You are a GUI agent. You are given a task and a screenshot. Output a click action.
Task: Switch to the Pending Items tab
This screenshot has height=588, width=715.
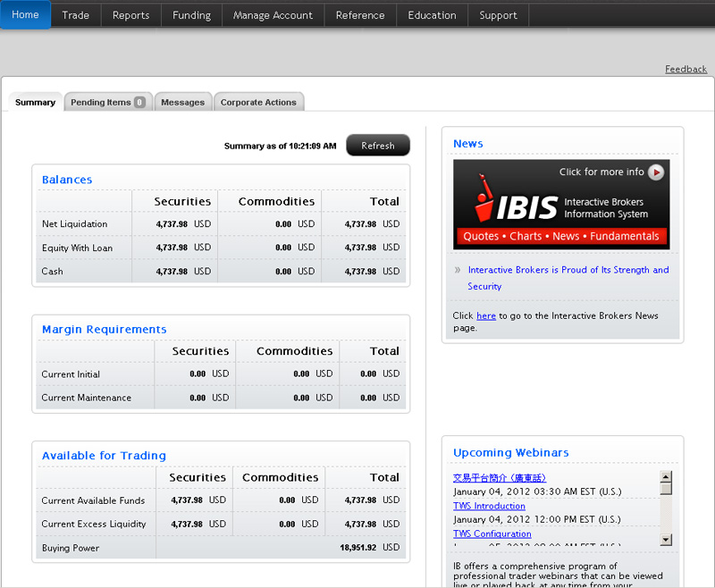[98, 101]
